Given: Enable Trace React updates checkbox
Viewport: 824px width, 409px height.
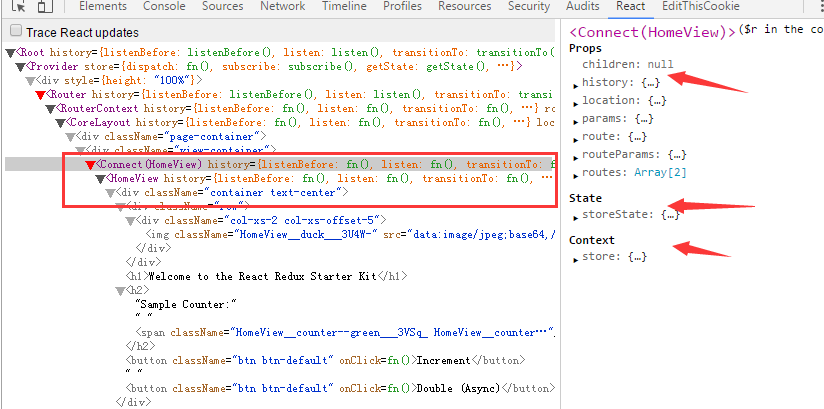Looking at the screenshot, I should click(15, 33).
